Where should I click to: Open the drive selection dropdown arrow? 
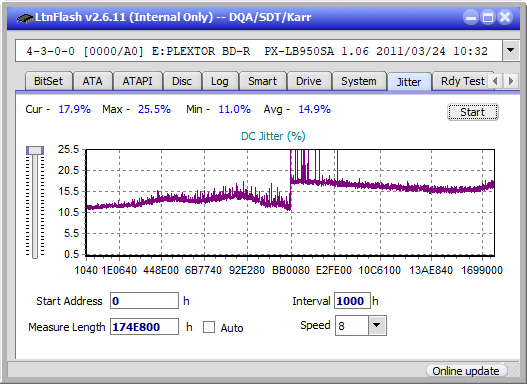point(511,51)
